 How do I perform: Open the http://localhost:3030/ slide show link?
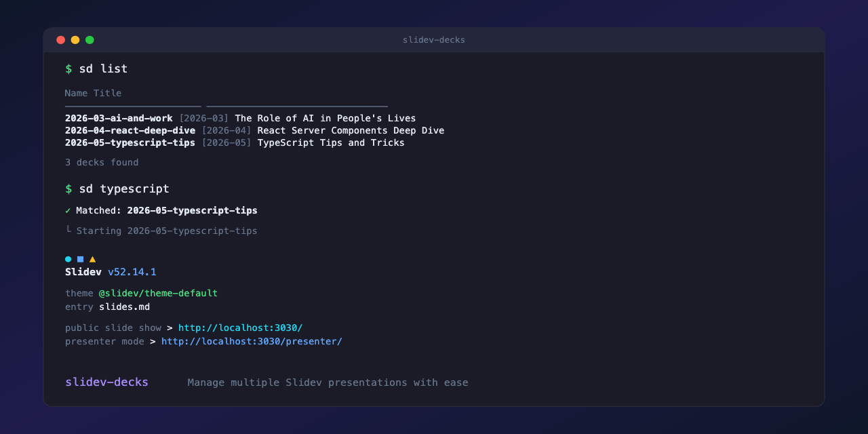240,328
